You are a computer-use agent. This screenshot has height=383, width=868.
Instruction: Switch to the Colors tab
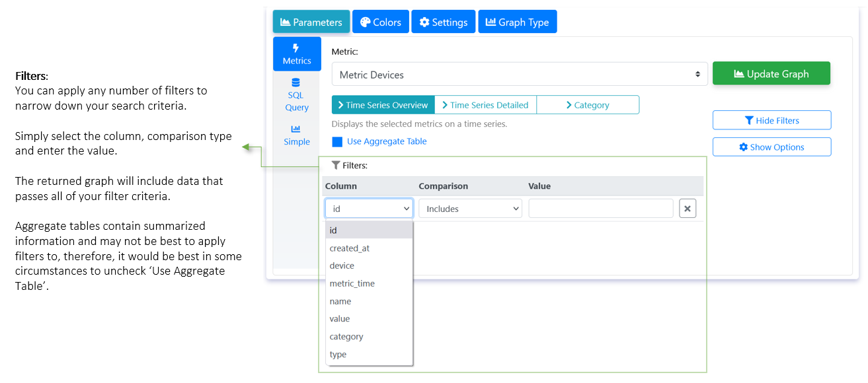coord(381,22)
